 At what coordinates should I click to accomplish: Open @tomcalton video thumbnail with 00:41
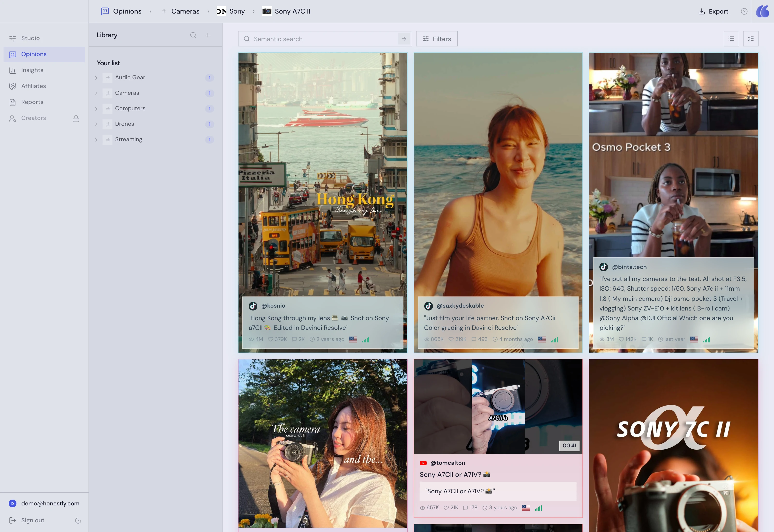[498, 407]
